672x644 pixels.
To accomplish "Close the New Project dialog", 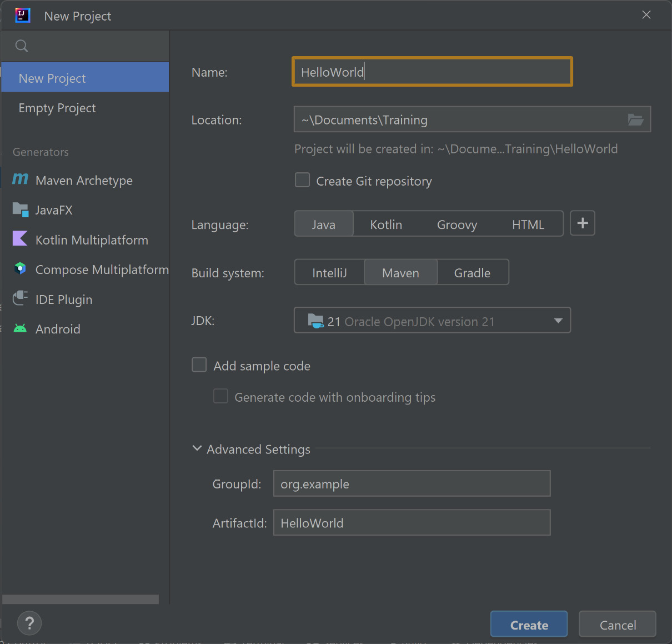I will (x=646, y=15).
